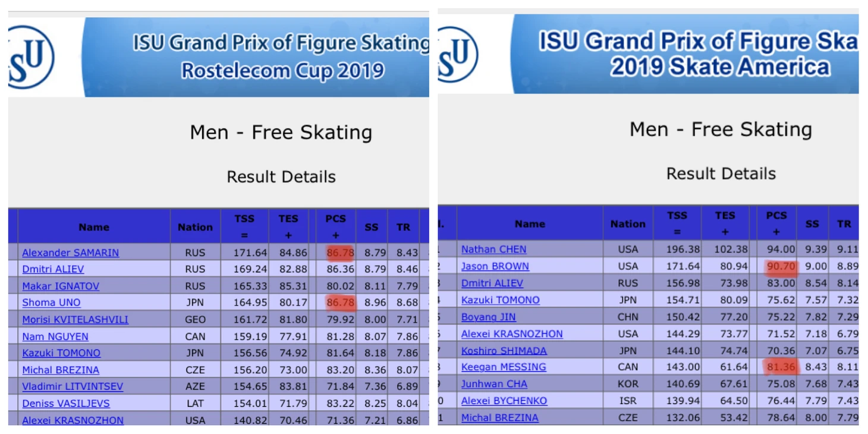Open Shoma UNO's skater link
This screenshot has width=868, height=434.
(x=51, y=303)
